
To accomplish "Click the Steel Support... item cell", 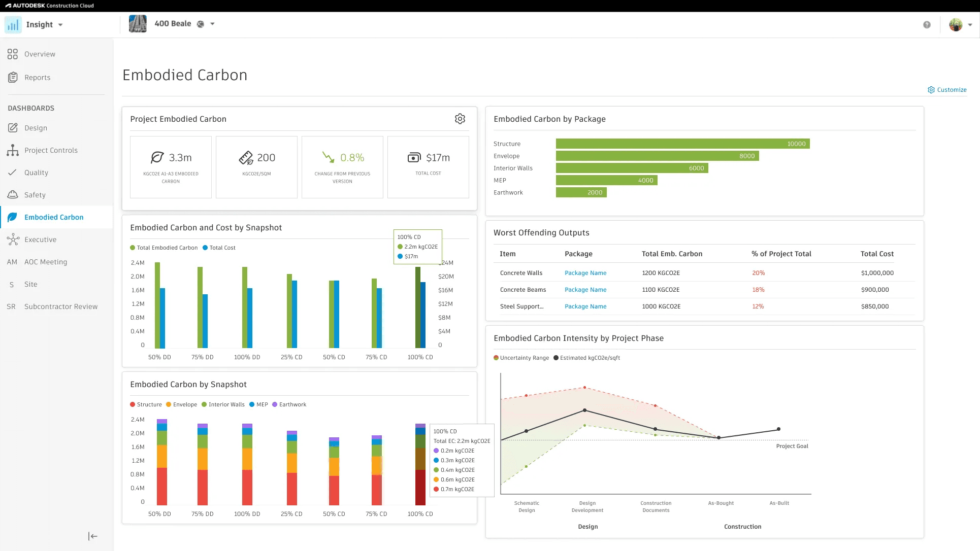I will click(x=521, y=306).
